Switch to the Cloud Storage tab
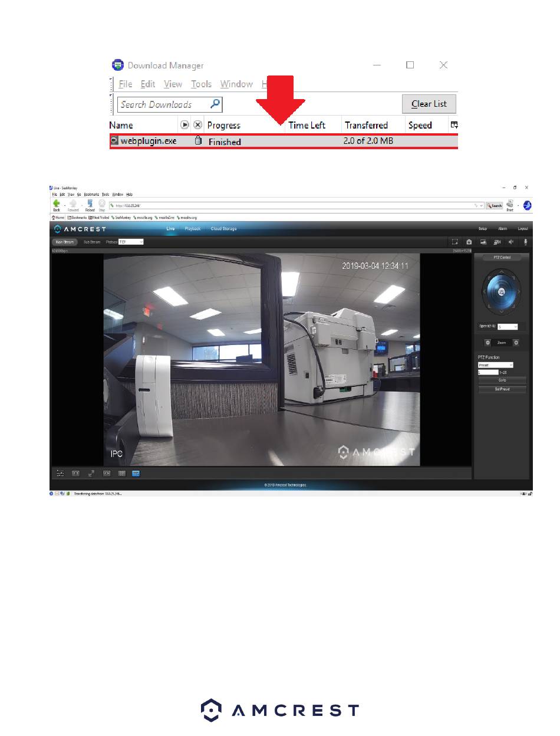 223,228
